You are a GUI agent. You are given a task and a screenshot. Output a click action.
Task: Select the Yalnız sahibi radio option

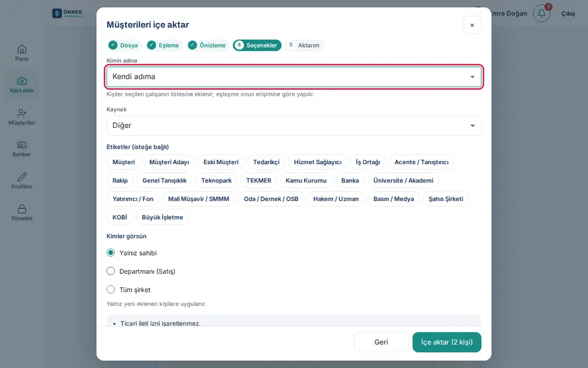[x=111, y=253]
